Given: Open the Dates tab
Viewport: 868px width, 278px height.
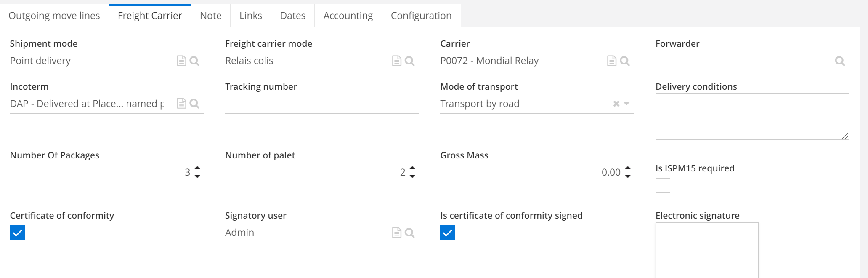Looking at the screenshot, I should [292, 15].
